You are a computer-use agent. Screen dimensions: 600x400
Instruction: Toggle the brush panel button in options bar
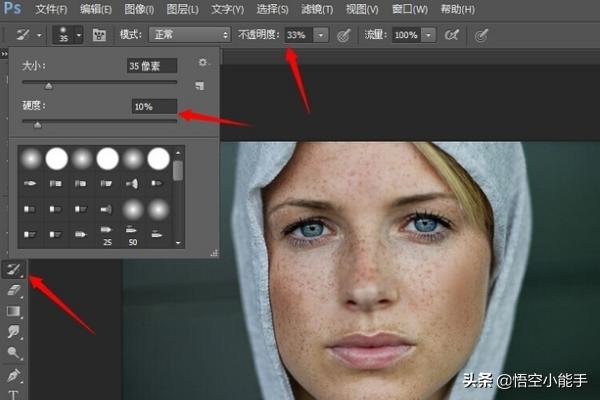point(99,35)
